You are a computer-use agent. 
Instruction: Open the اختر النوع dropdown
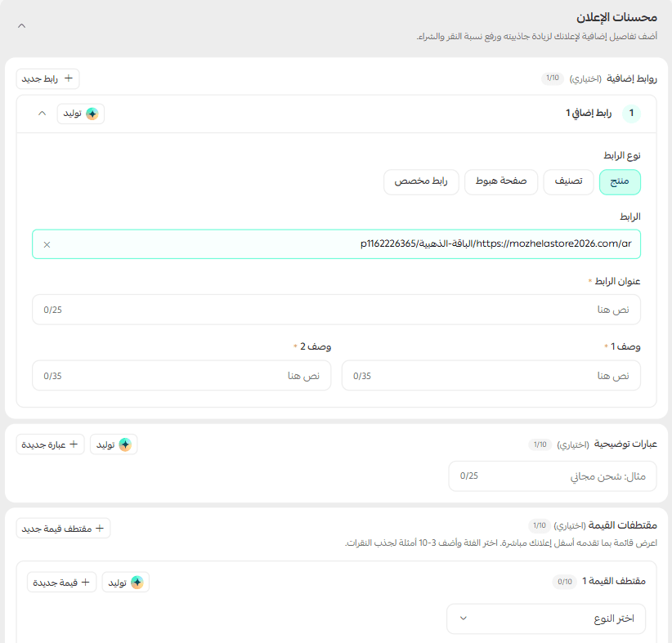tap(546, 618)
